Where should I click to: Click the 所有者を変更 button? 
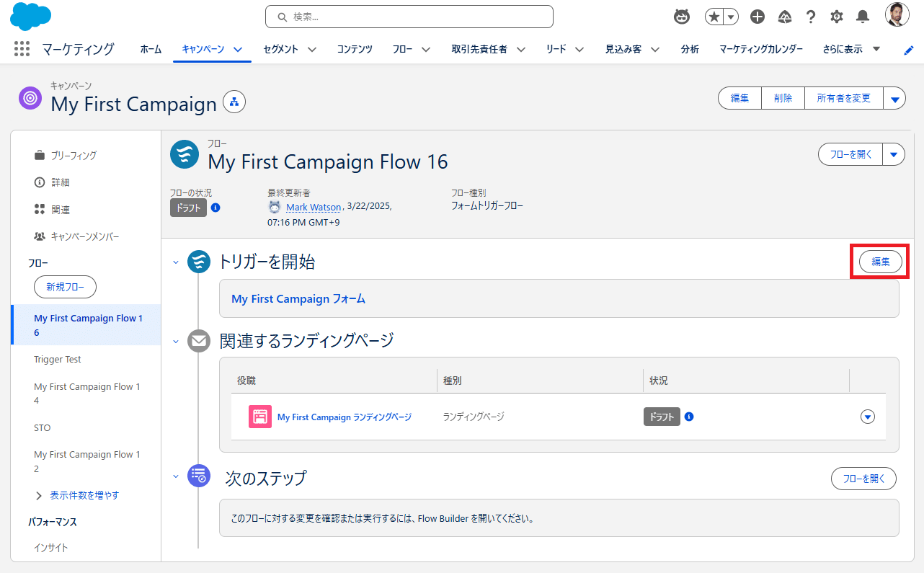pos(844,99)
